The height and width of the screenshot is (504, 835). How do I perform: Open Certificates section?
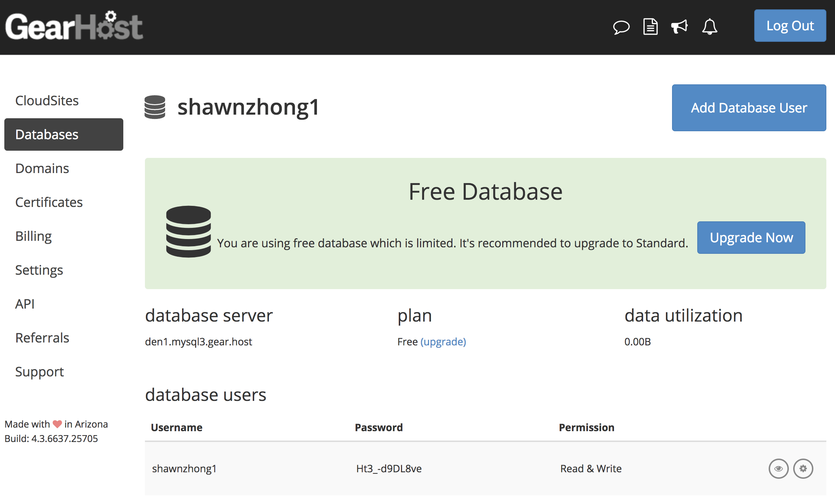click(x=49, y=202)
